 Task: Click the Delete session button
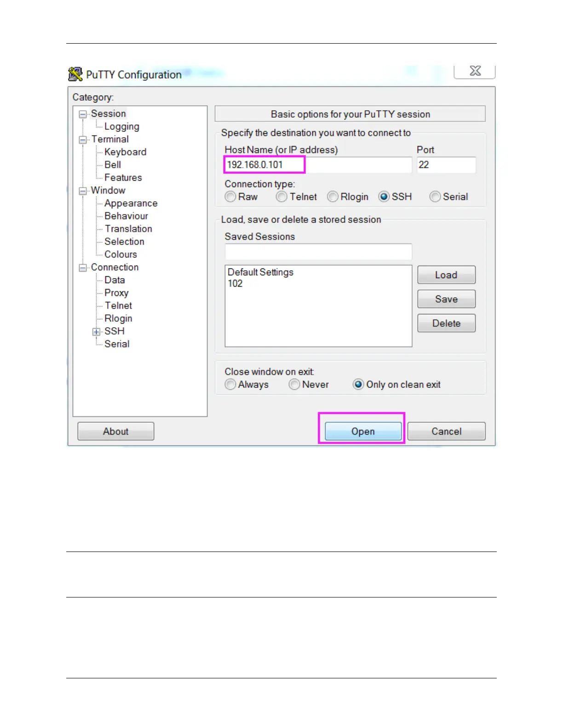point(446,323)
